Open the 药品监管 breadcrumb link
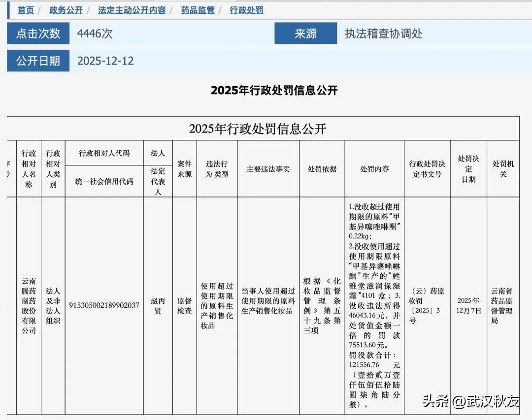 click(198, 10)
